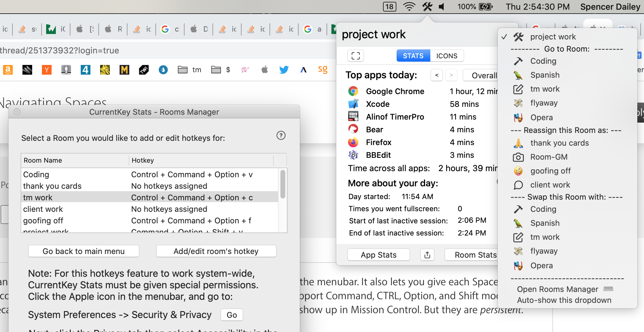Go to the previous day with the left arrow
Screen dimensions: 644x332
[436, 75]
